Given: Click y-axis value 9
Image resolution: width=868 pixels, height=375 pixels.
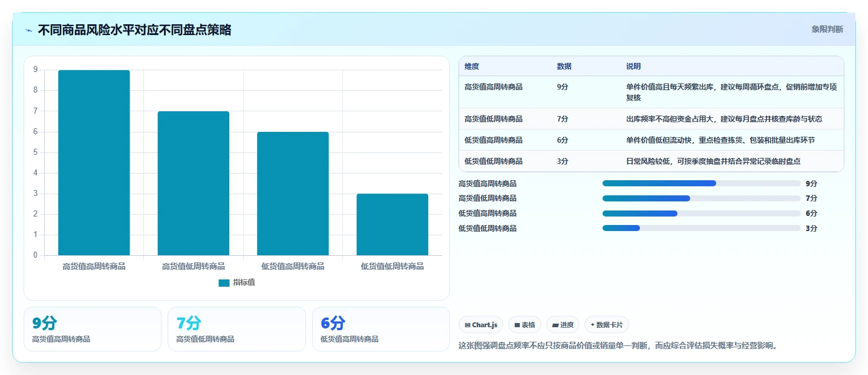Looking at the screenshot, I should 35,70.
